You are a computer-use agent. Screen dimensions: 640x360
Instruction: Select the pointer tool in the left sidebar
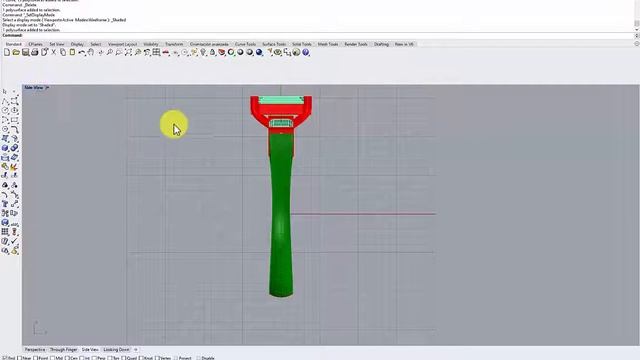5,92
